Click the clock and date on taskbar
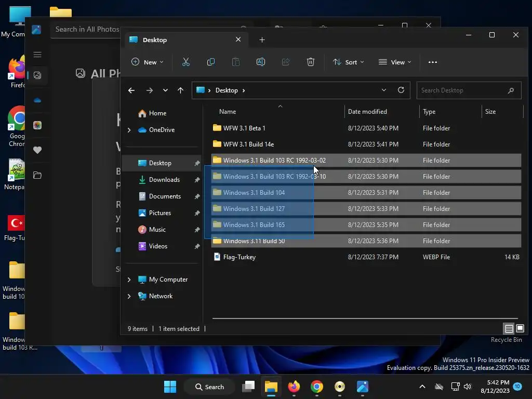Screen dimensions: 532x399 click(x=495, y=387)
